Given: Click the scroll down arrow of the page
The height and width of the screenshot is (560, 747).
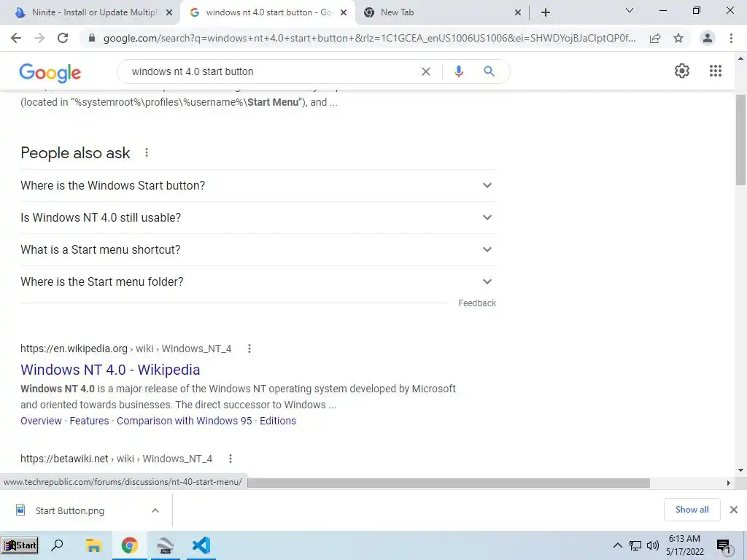Looking at the screenshot, I should 740,470.
